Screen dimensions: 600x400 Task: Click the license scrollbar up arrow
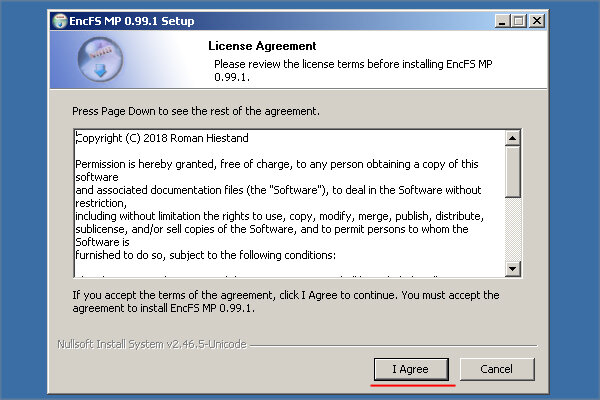[x=512, y=138]
